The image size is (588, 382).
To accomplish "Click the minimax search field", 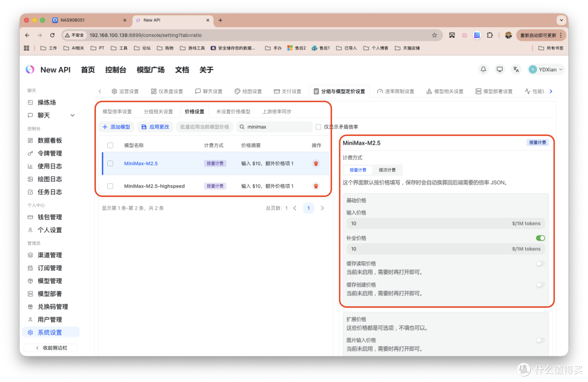I will pos(274,127).
